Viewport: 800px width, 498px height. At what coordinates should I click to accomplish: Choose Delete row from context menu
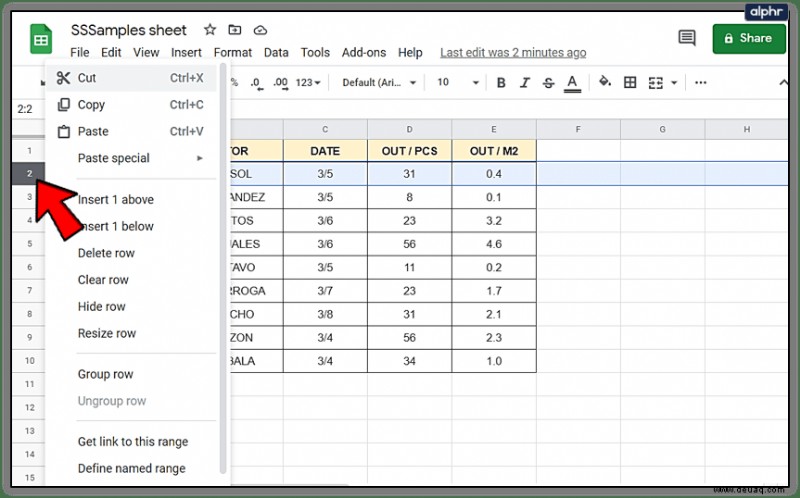click(106, 253)
